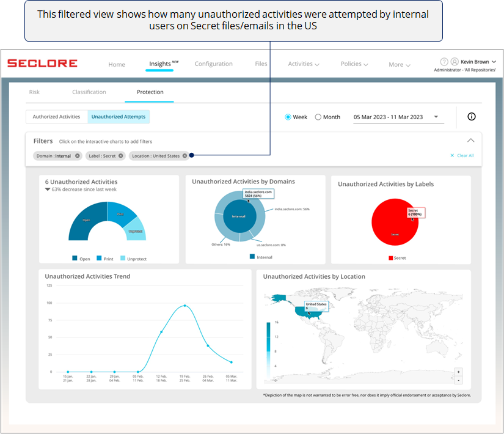Image resolution: width=504 pixels, height=434 pixels.
Task: Collapse the Filters panel chevron
Action: pyautogui.click(x=470, y=141)
